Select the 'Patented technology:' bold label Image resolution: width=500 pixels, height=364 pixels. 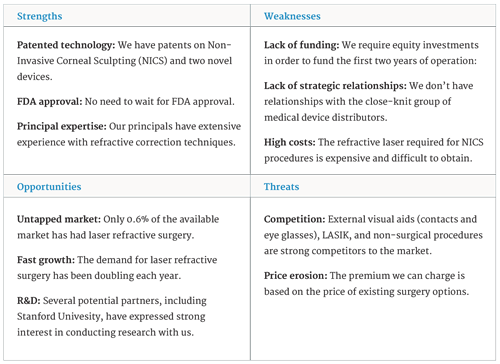pos(66,45)
